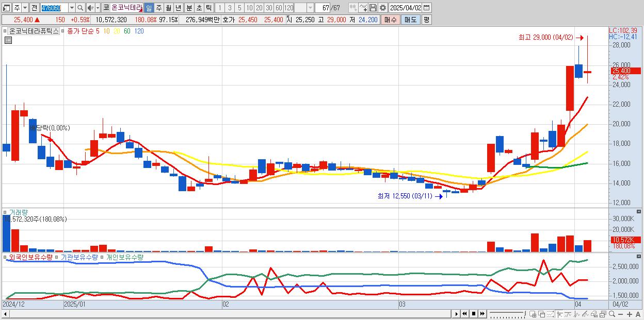
Task: Play chart replay forward
Action: [x=457, y=314]
